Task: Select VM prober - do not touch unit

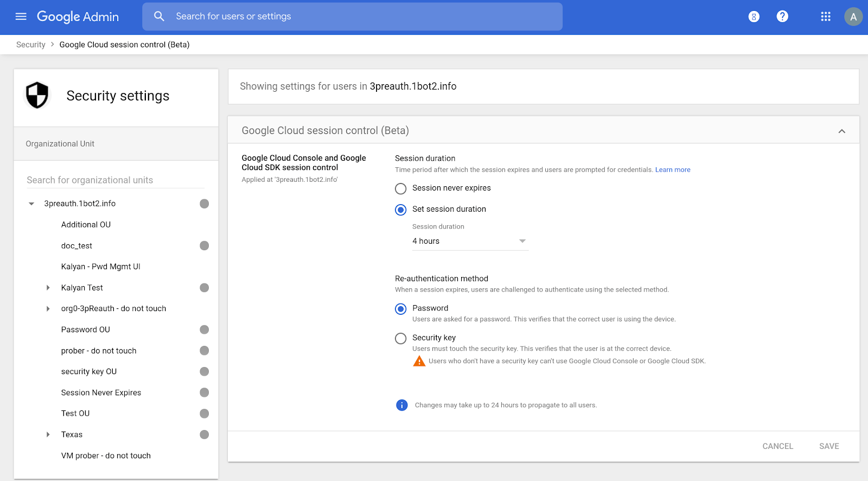Action: [106, 455]
